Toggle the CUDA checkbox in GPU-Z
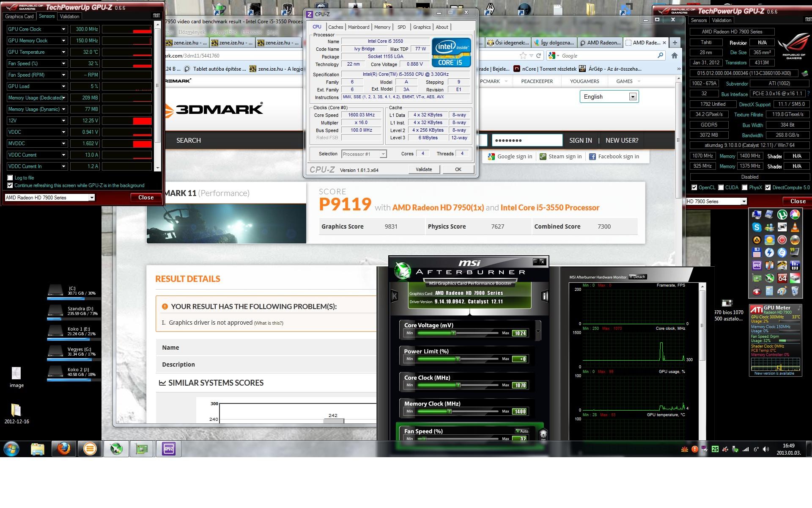Screen dimensions: 812x508 click(x=721, y=188)
